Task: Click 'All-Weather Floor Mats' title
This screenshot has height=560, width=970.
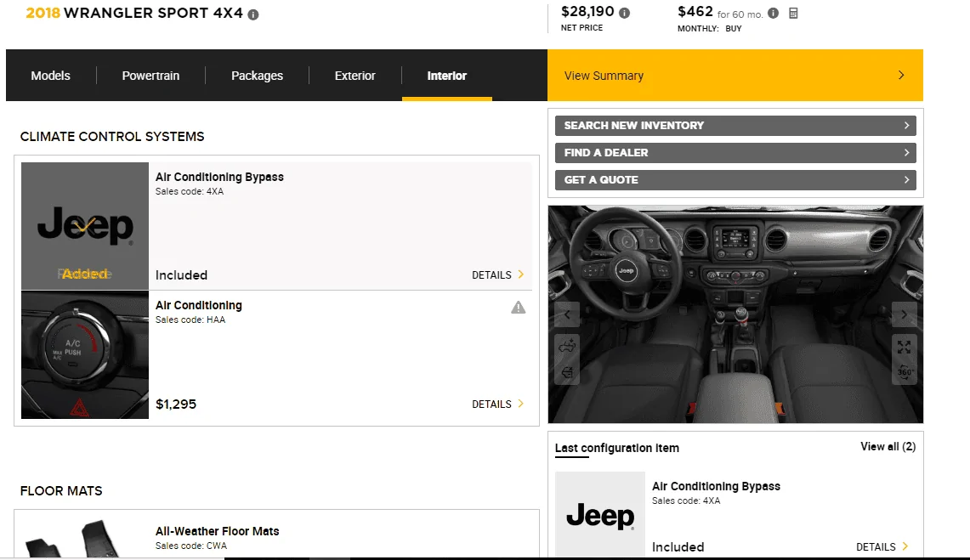Action: tap(217, 531)
